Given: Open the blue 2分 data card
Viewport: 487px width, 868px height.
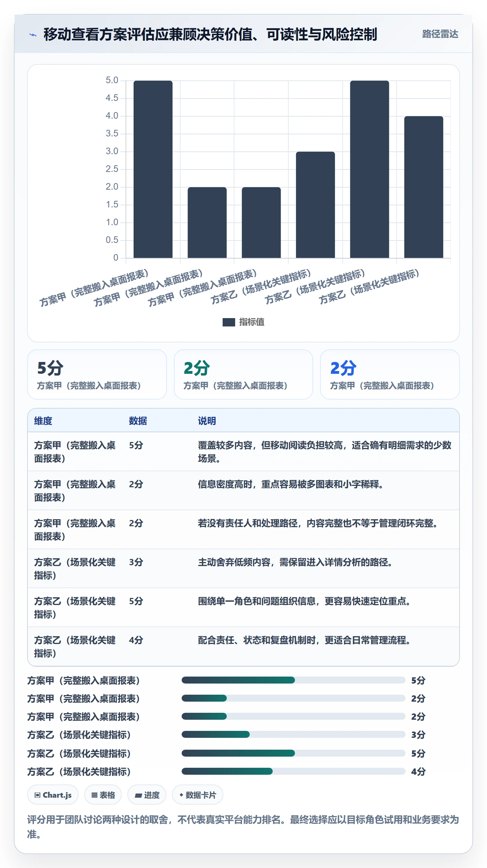Looking at the screenshot, I should [390, 374].
